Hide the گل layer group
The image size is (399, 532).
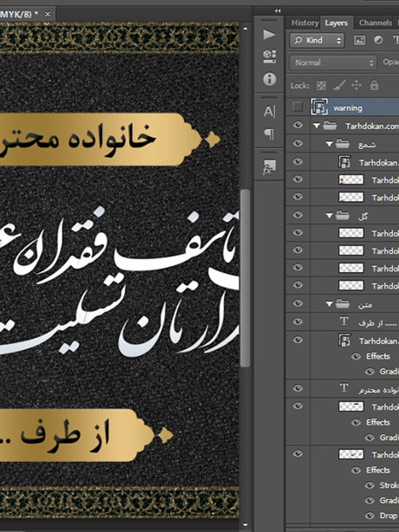pyautogui.click(x=298, y=214)
